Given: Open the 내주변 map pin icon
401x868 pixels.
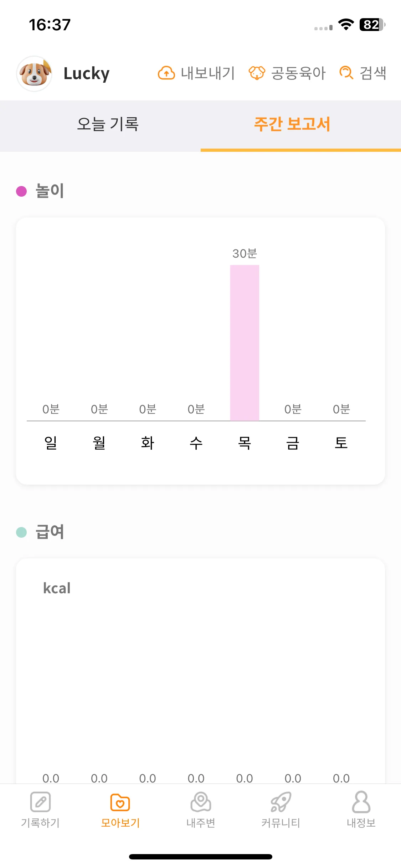Looking at the screenshot, I should click(x=201, y=802).
